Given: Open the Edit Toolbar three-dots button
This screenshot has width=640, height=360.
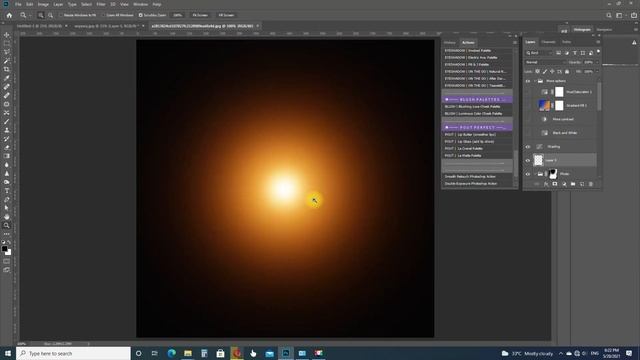Looking at the screenshot, I should [7, 234].
